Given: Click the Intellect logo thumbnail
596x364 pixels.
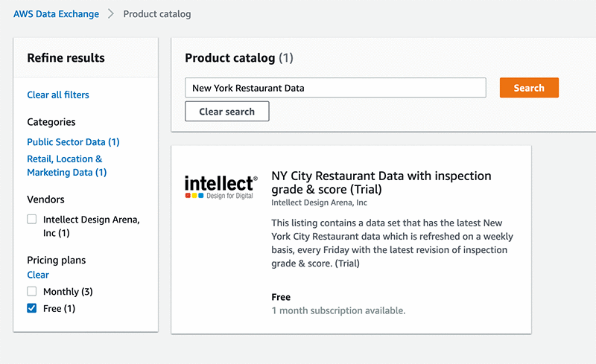Looking at the screenshot, I should coord(221,188).
